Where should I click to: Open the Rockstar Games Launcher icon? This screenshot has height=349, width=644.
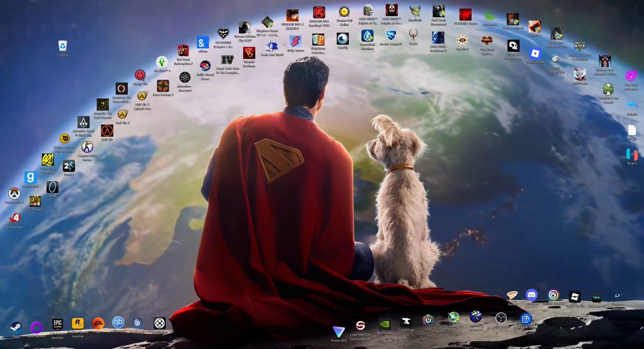click(78, 323)
